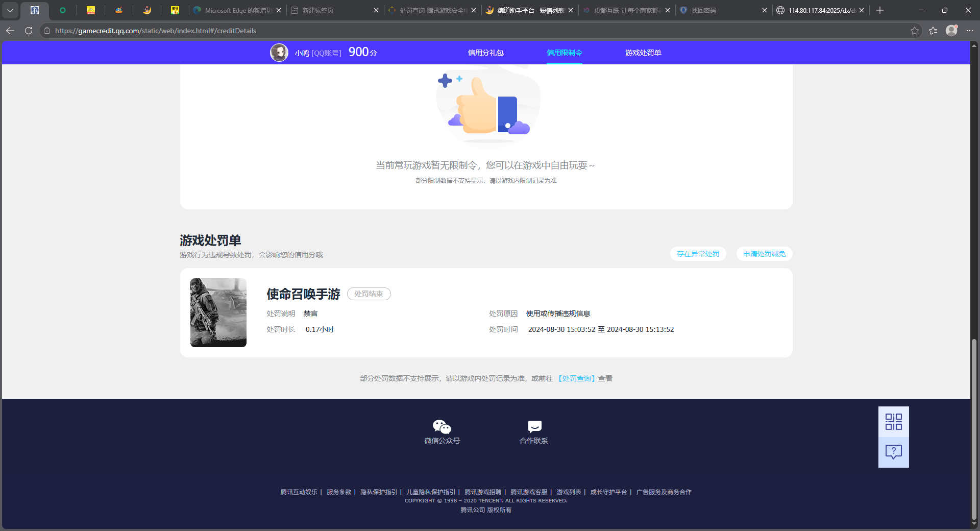Close the Microsoft Edge 的新增功能 tab

(279, 10)
